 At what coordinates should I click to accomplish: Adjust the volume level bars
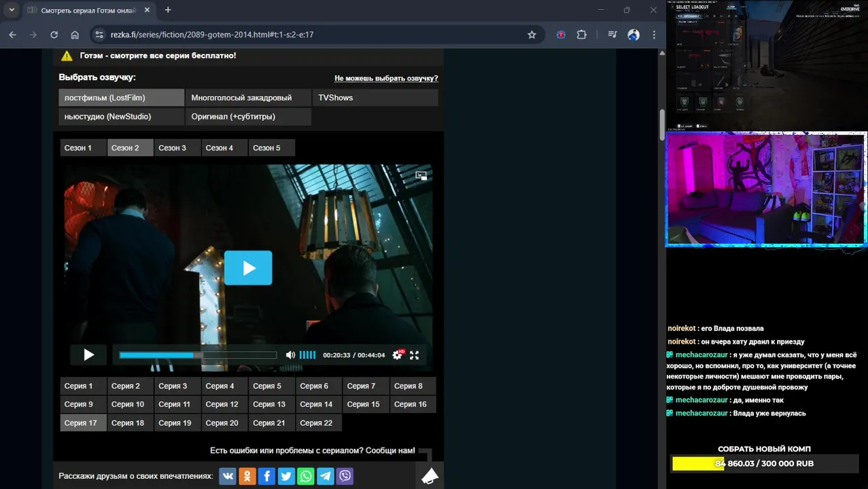tap(307, 355)
